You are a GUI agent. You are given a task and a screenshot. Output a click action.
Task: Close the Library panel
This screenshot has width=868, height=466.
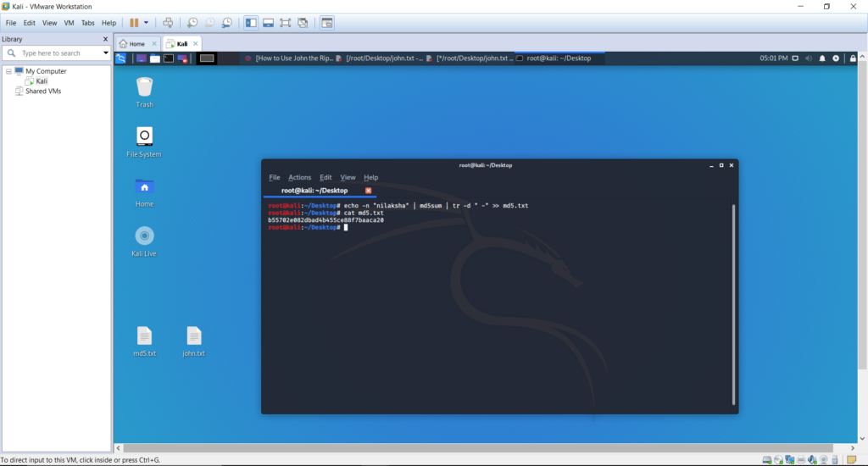[x=105, y=39]
